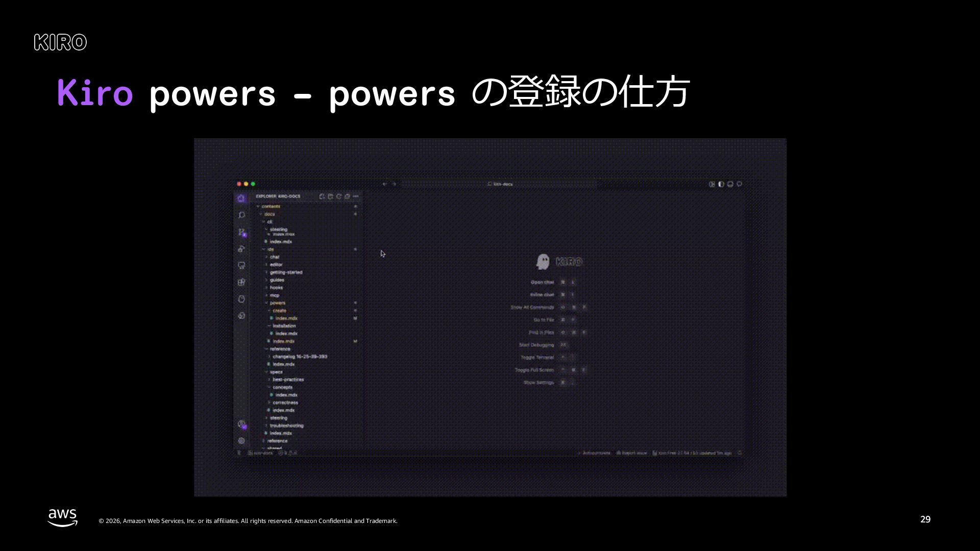The height and width of the screenshot is (551, 980).
Task: Toggle primary sidebar layout icon in title bar
Action: pyautogui.click(x=721, y=184)
